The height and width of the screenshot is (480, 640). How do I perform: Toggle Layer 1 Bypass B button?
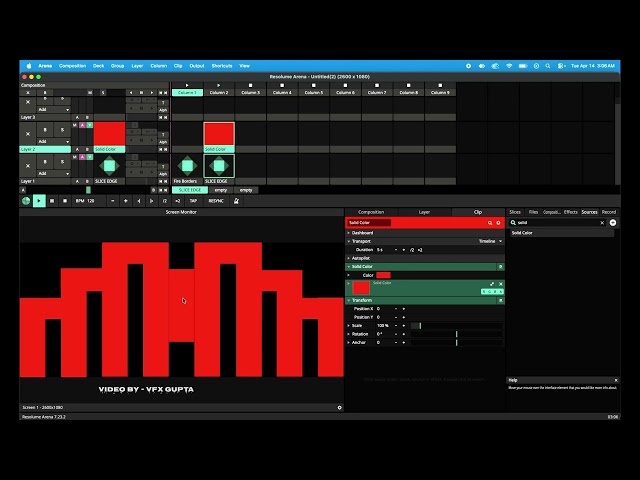[45, 162]
